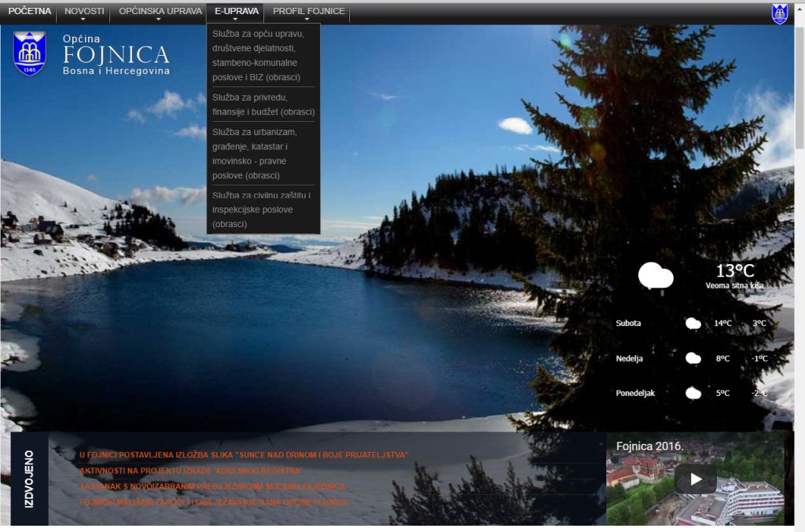Screen dimensions: 805x532
Task: Click Subota forecast cloud icon
Action: 693,323
